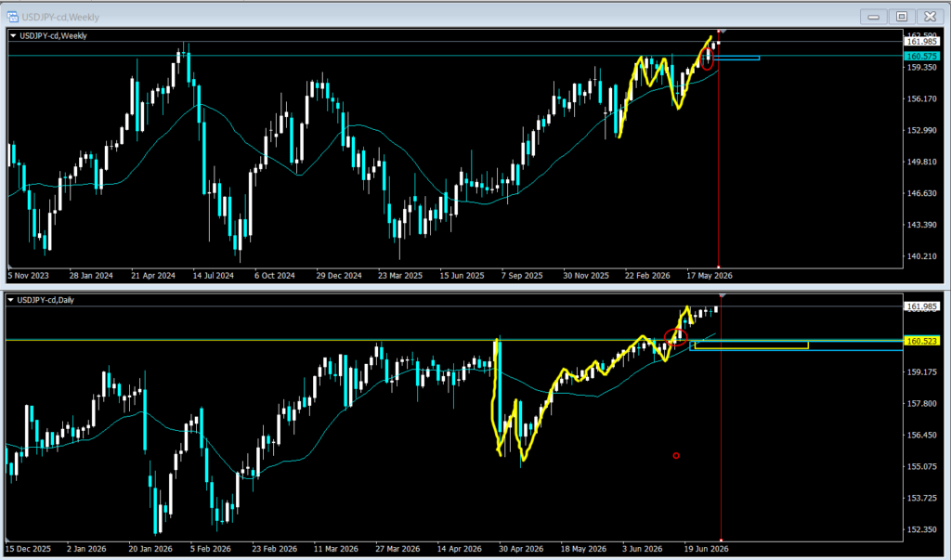Click the chart shift triangle on Daily chart
Viewport: 951px width, 560px height.
(723, 295)
